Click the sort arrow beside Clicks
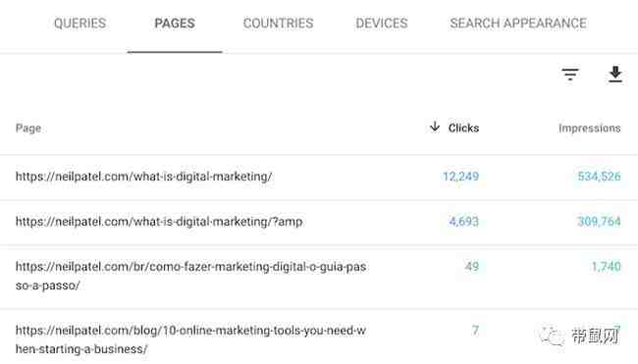Viewport: 638px width, 364px height. 435,127
